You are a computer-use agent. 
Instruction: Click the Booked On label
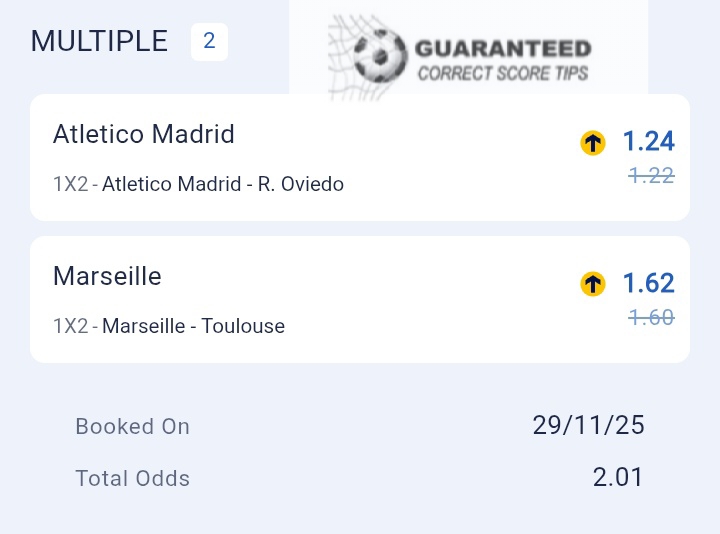click(x=132, y=426)
